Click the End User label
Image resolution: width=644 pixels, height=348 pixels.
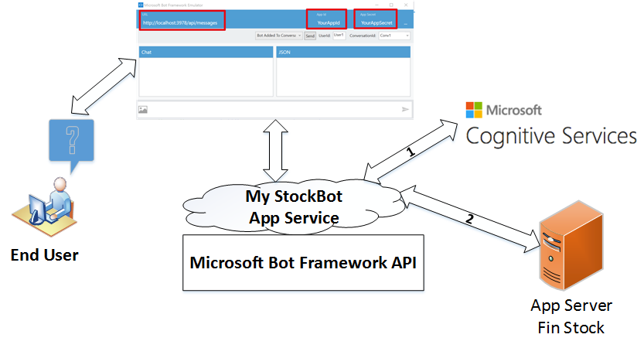44,255
